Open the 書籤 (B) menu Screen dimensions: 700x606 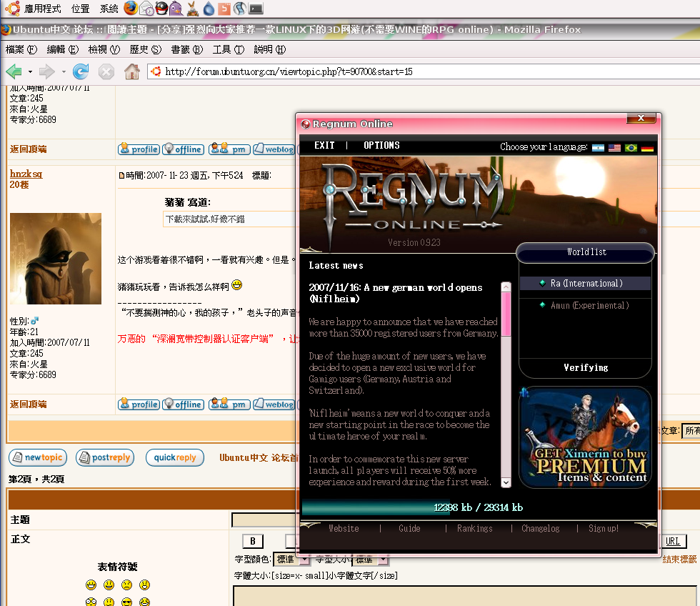pos(187,49)
